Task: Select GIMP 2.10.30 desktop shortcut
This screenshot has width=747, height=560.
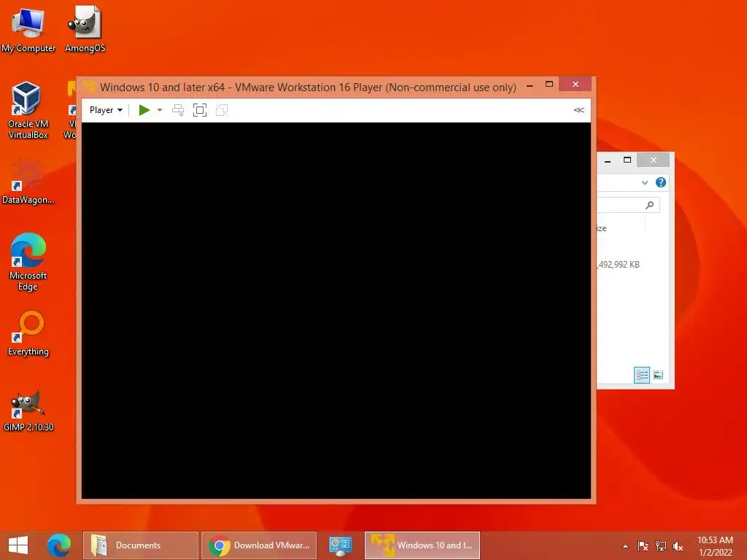Action: click(28, 411)
